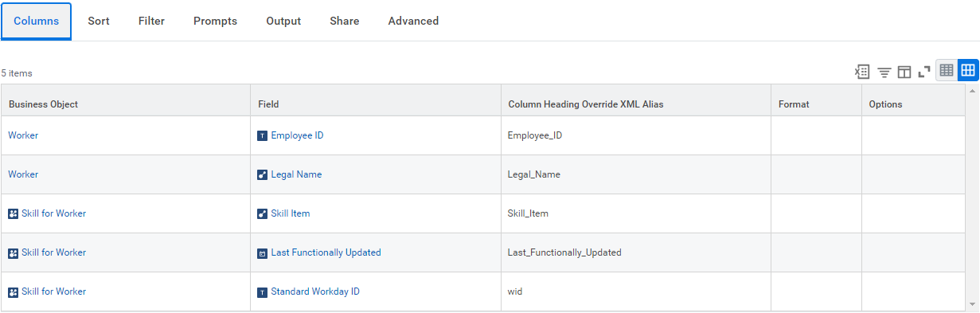Open the Prompts tab
The width and height of the screenshot is (980, 313).
tap(215, 22)
